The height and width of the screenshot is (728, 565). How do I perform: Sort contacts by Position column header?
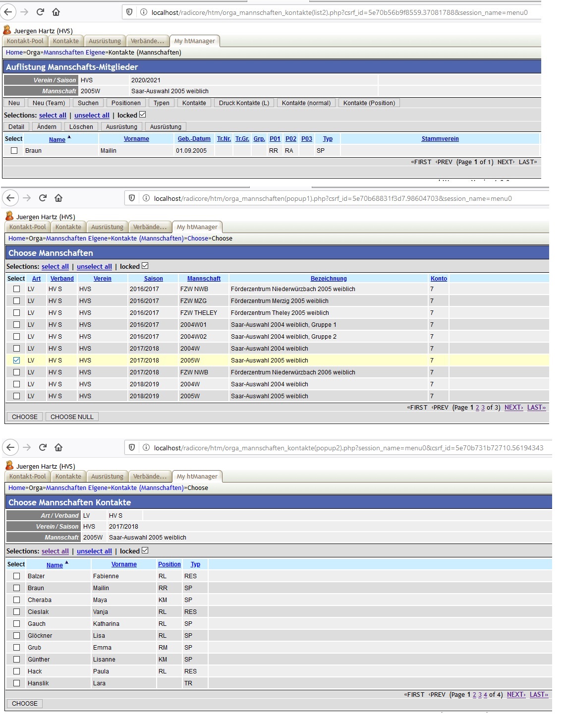point(169,564)
